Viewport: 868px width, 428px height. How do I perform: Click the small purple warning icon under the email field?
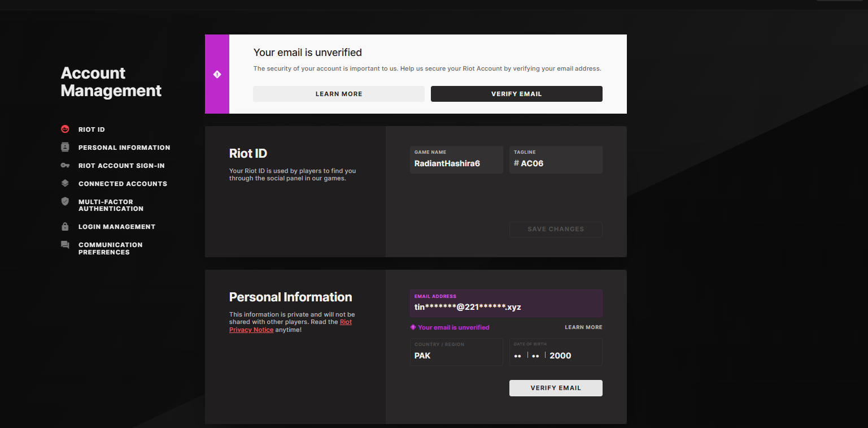tap(413, 327)
